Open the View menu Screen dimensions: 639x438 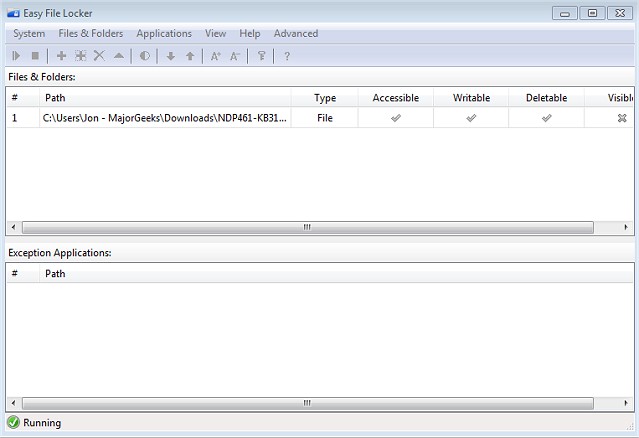click(x=216, y=33)
